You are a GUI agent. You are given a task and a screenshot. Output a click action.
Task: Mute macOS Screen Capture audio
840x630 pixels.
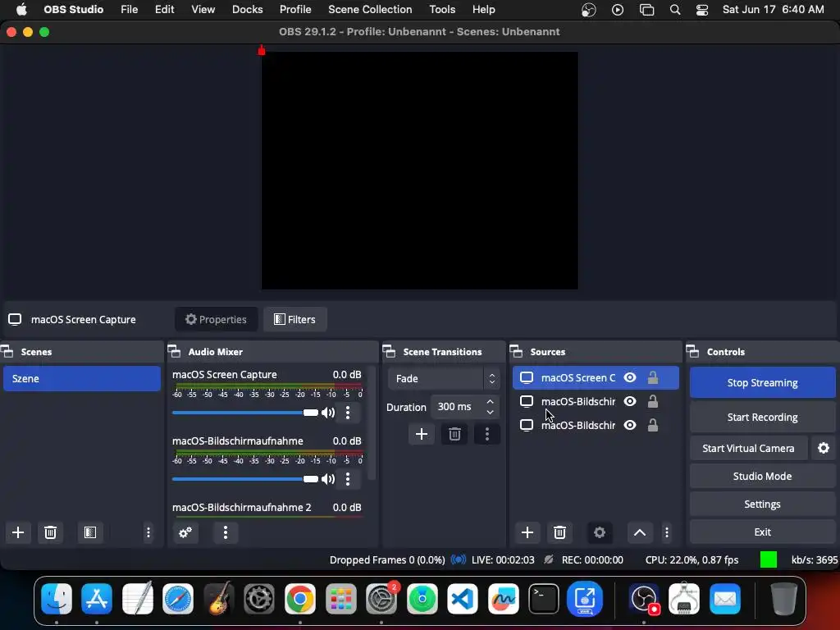tap(328, 413)
